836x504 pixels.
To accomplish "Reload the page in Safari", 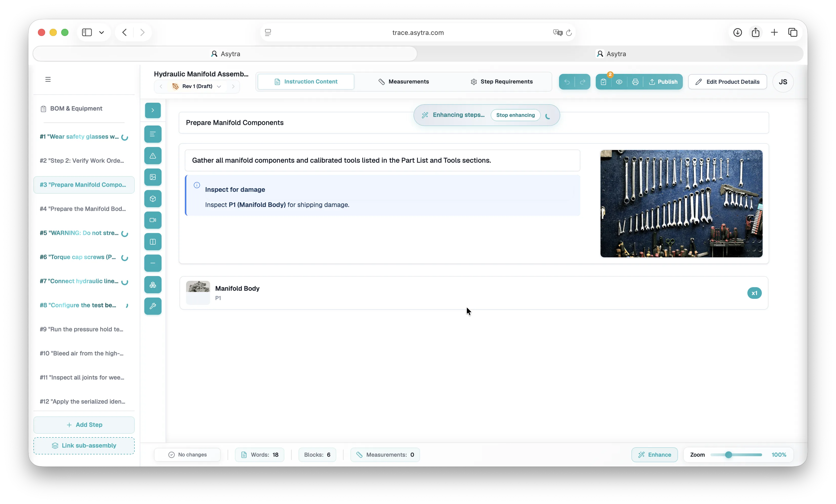I will click(569, 33).
